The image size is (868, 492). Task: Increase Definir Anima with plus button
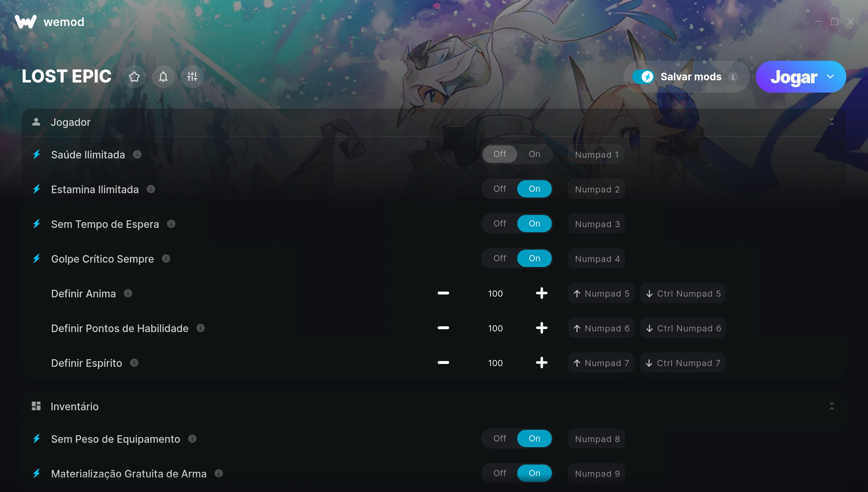pyautogui.click(x=541, y=293)
